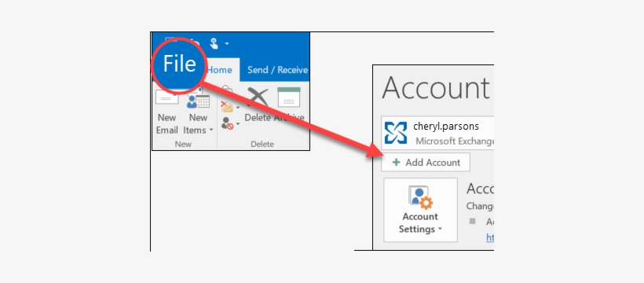Click the Archive button in the ribbon
644x283 pixels.
(289, 105)
